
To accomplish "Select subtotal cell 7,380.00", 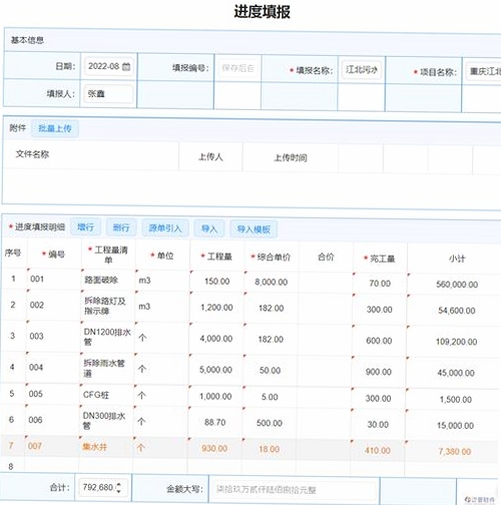I will coord(455,452).
